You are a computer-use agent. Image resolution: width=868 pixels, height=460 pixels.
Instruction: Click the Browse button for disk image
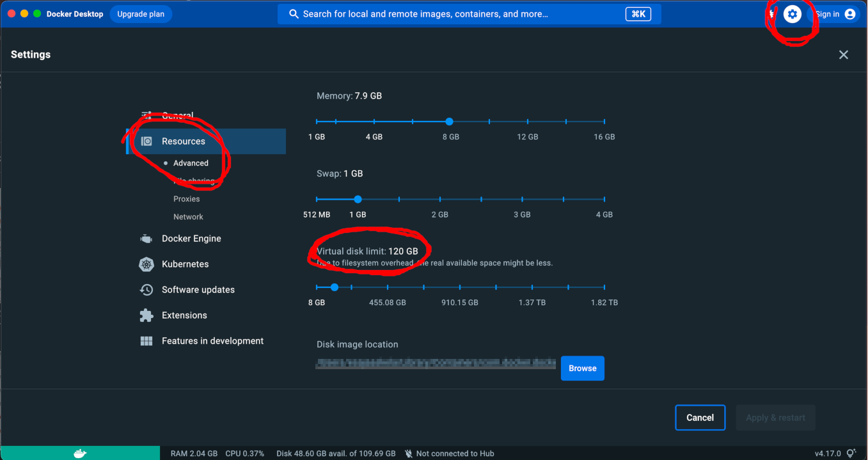coord(582,369)
